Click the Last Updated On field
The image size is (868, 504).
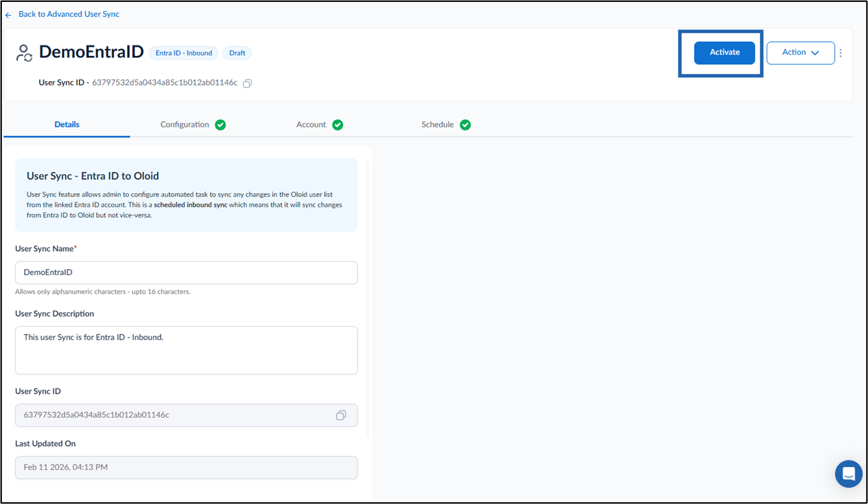click(x=186, y=467)
